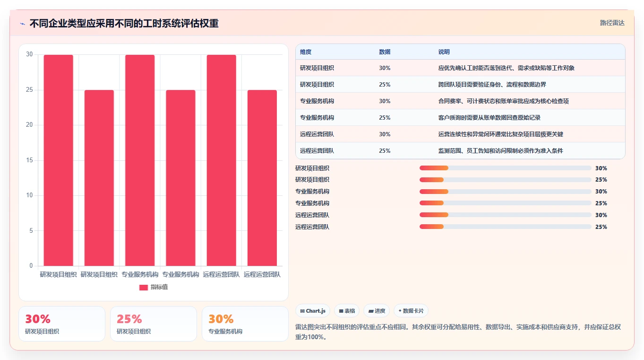
Task: Click the red 指标值 legend swatch
Action: point(143,287)
